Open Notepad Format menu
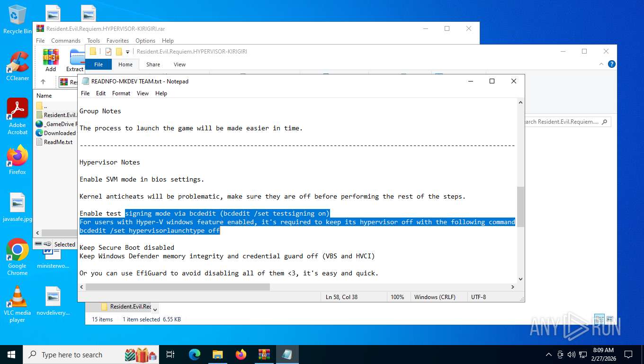Screen dimensions: 644x364 coord(121,93)
